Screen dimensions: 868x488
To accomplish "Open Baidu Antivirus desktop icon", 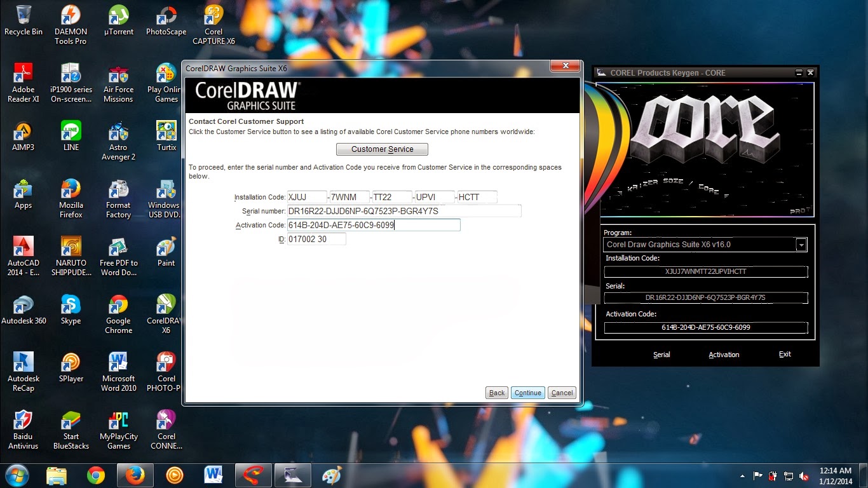I will pos(24,430).
